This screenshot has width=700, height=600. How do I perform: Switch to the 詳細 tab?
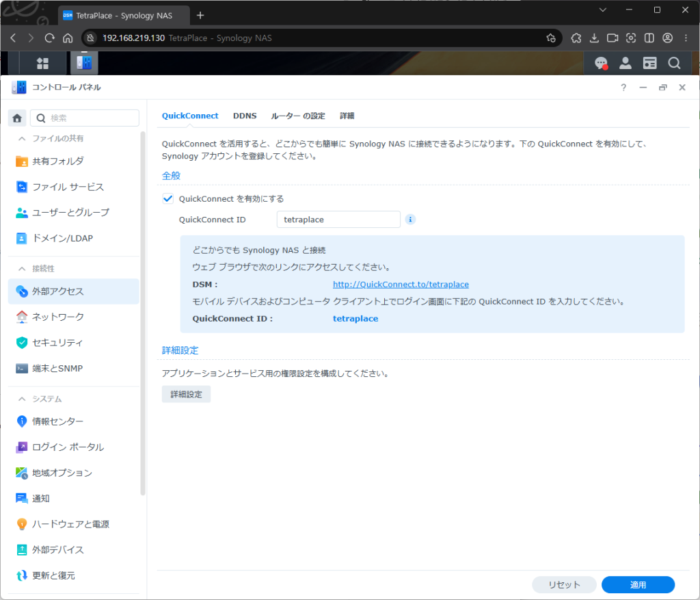(x=347, y=116)
